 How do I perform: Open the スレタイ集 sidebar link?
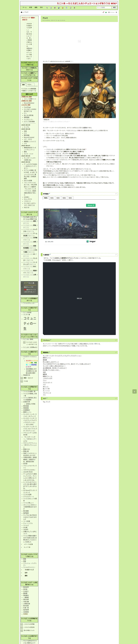pos(27,314)
